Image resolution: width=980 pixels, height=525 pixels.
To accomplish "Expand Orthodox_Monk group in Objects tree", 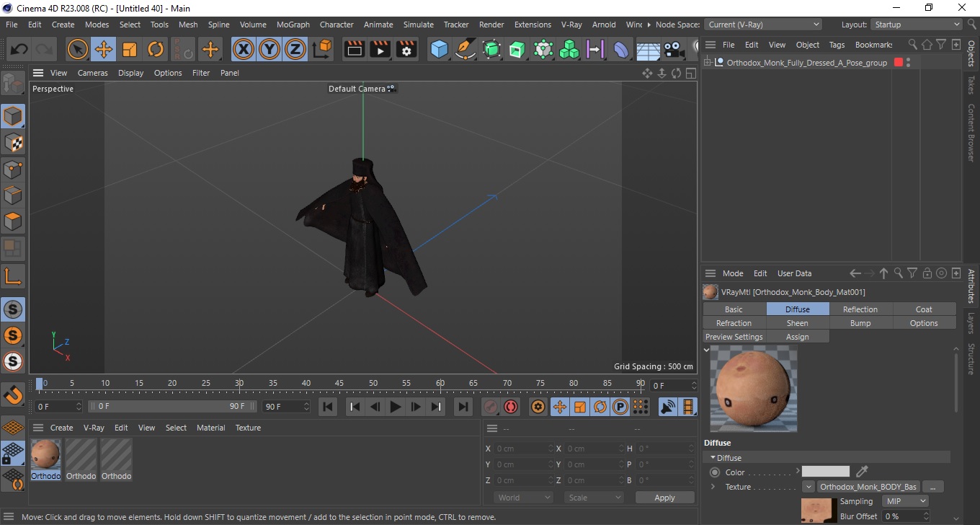I will pos(708,63).
